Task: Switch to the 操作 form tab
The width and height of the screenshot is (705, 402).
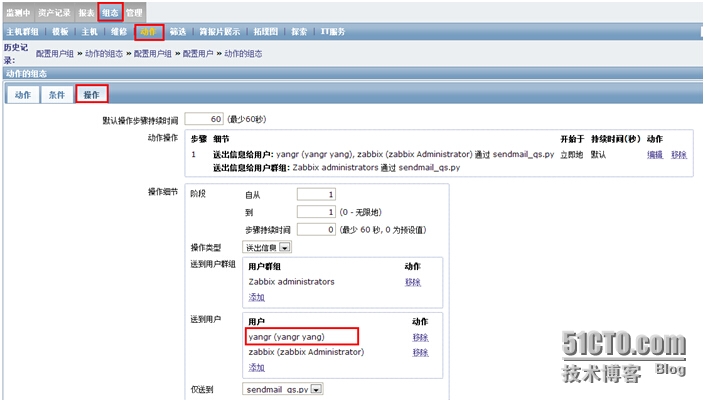Action: [91, 94]
